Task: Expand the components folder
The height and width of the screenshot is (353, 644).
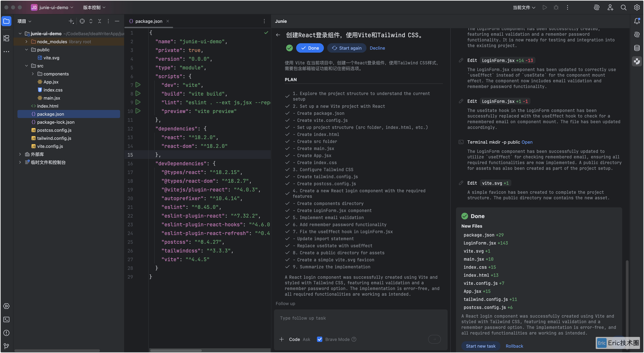Action: [x=33, y=74]
